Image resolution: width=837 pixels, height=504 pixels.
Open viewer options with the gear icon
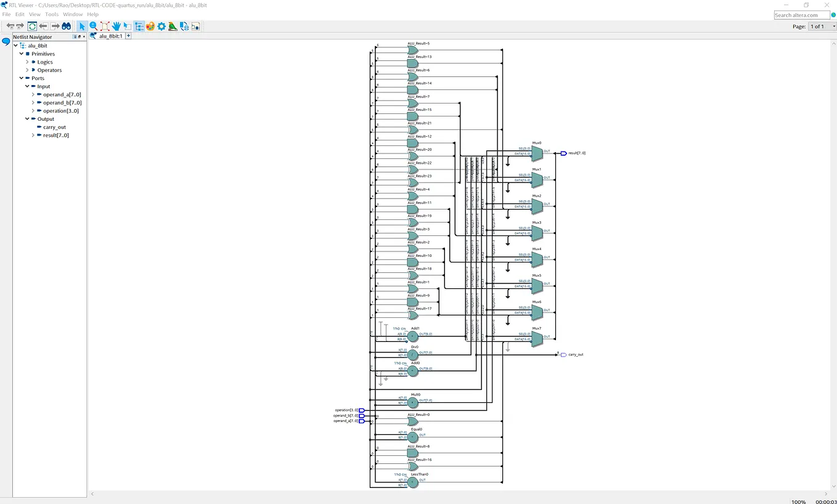161,26
